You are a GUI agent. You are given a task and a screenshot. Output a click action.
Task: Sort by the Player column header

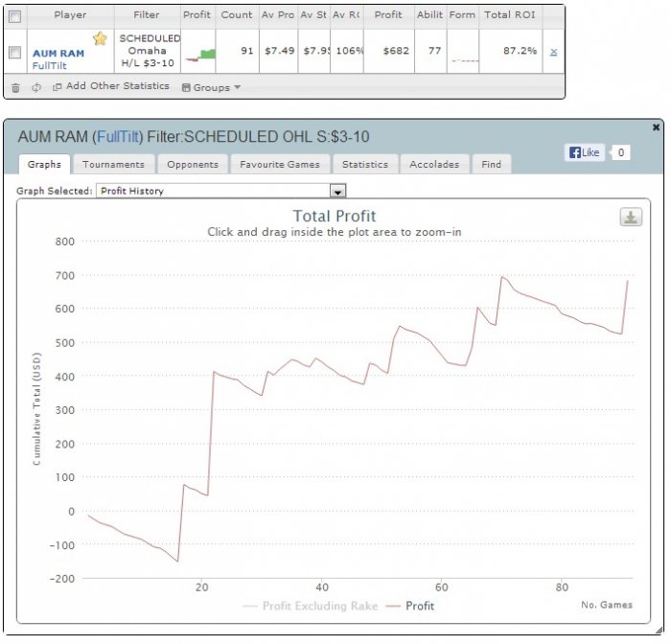tap(70, 15)
